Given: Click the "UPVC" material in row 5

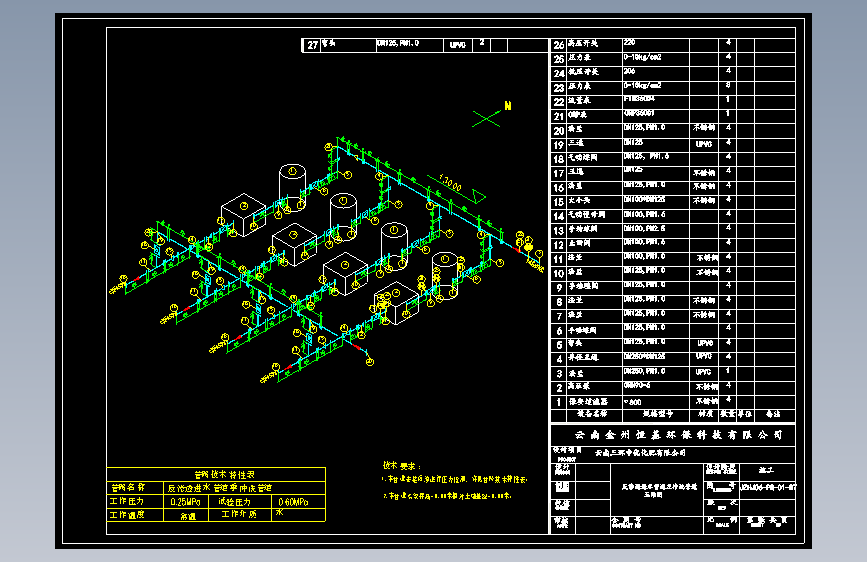Looking at the screenshot, I should coord(705,343).
